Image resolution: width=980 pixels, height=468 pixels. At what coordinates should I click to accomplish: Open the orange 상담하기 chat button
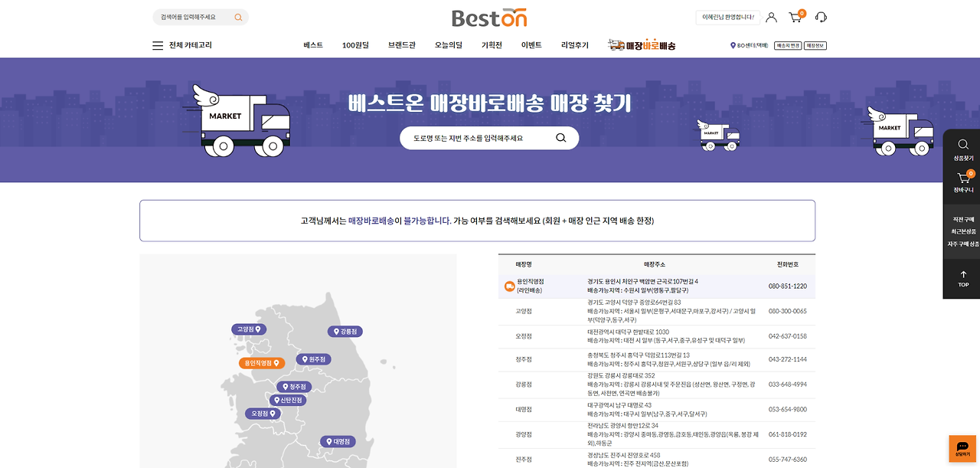(962, 449)
